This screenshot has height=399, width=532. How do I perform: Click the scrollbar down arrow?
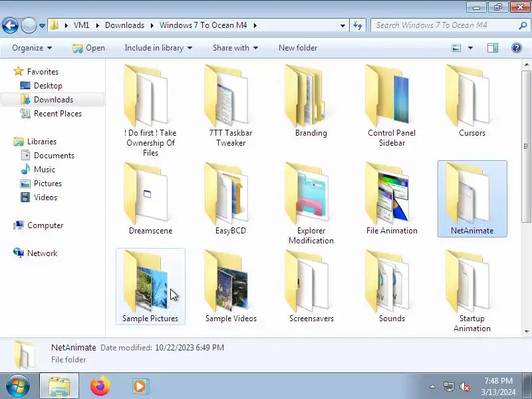point(526,331)
